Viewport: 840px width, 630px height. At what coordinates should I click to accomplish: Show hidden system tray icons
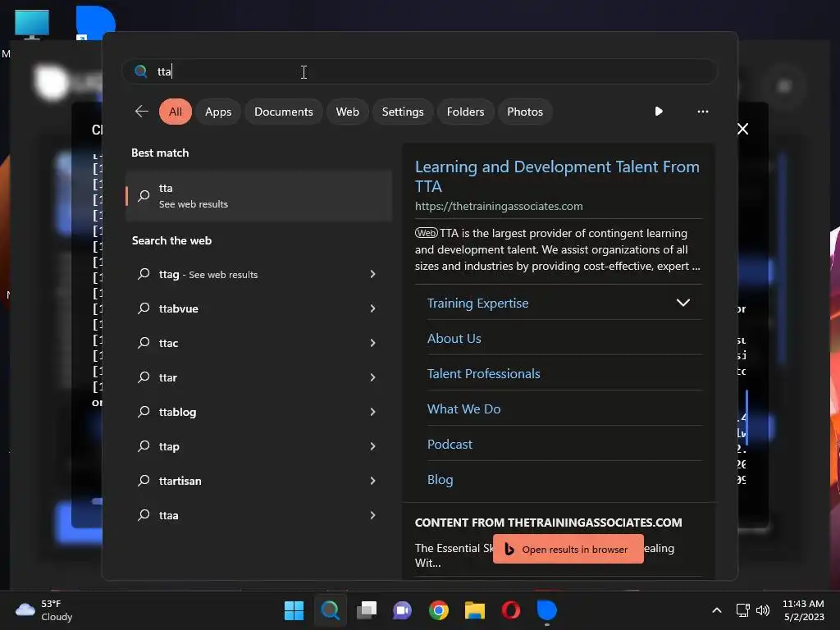717,610
